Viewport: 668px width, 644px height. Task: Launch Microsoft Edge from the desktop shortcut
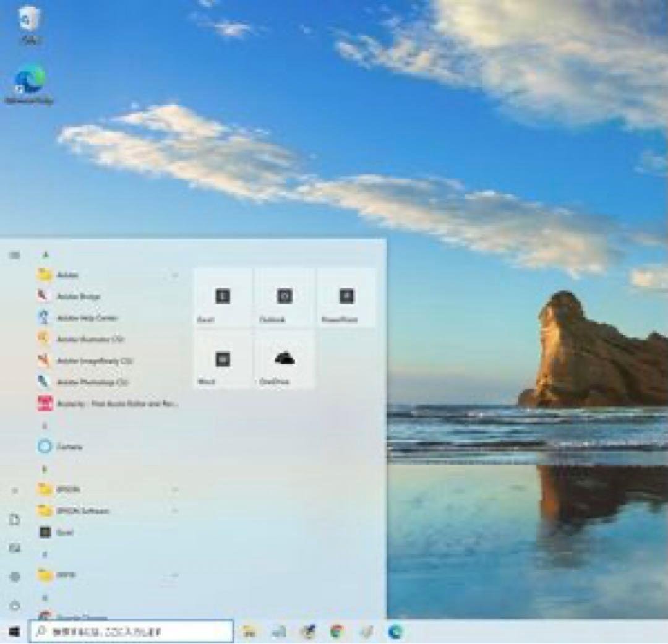(x=30, y=85)
